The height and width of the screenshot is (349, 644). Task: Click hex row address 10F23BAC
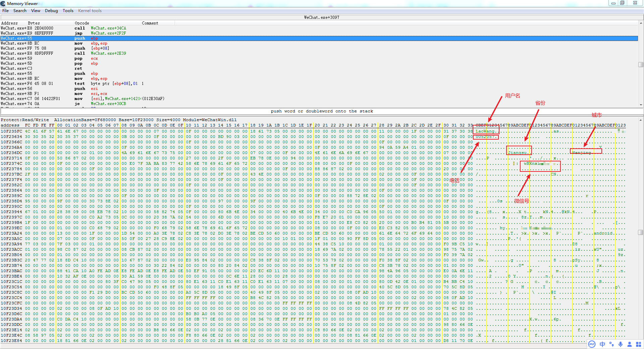click(x=11, y=271)
